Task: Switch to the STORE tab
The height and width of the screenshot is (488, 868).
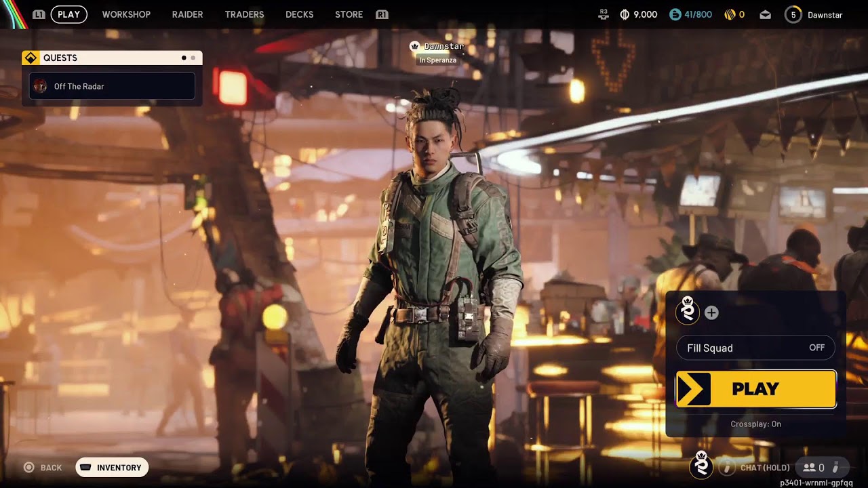Action: (349, 14)
